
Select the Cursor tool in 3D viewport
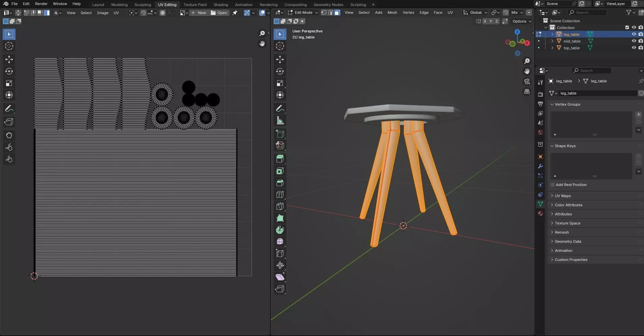[x=280, y=46]
